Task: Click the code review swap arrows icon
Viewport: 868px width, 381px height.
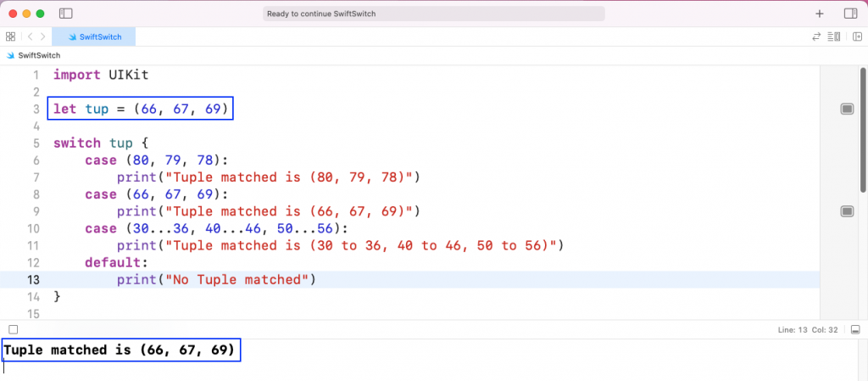Action: 816,36
